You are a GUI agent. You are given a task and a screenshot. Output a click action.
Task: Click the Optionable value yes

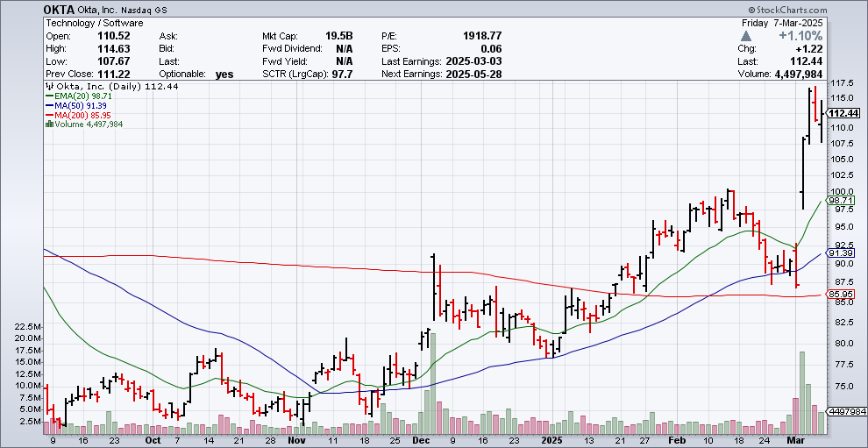click(x=224, y=75)
